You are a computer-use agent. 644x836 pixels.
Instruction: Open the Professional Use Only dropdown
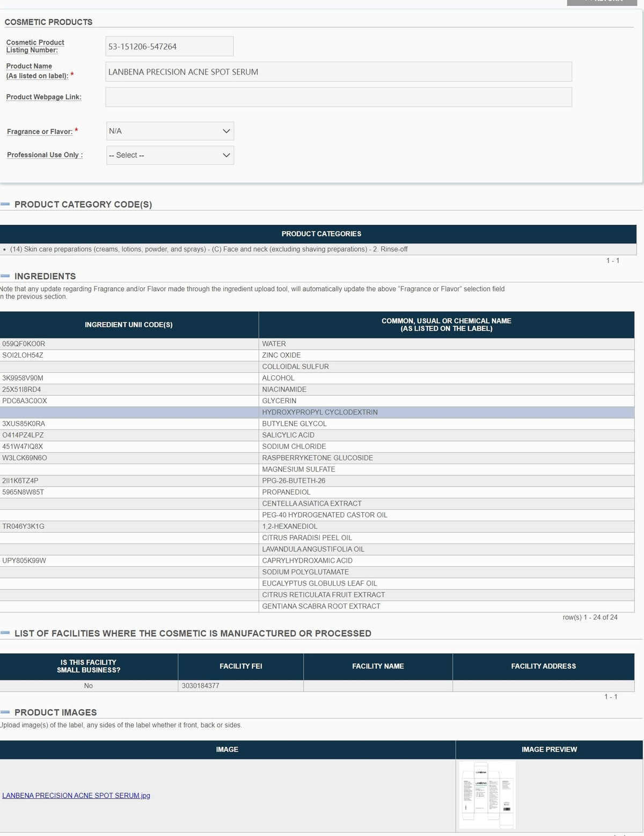(x=170, y=155)
